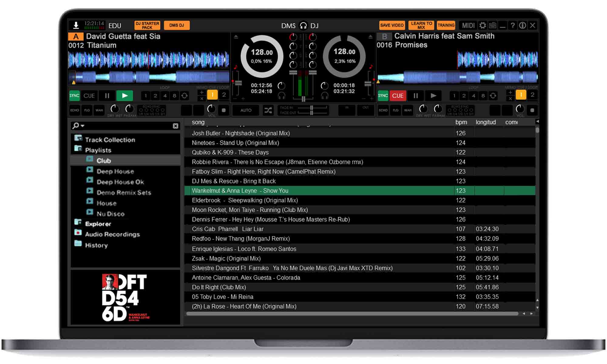The image size is (607, 364).
Task: Select orange memo cue 1 on deck B
Action: click(x=521, y=95)
